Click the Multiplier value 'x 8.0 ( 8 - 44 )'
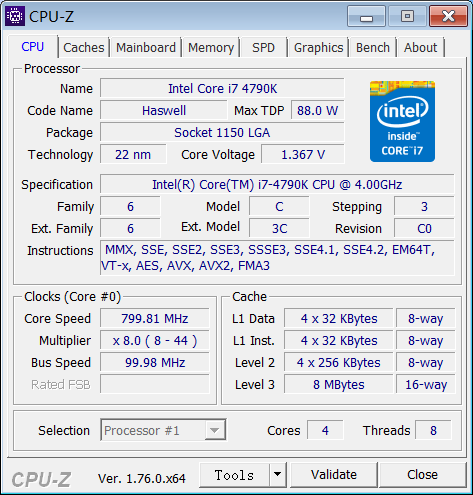Screen dimensions: 473x495 [155, 341]
